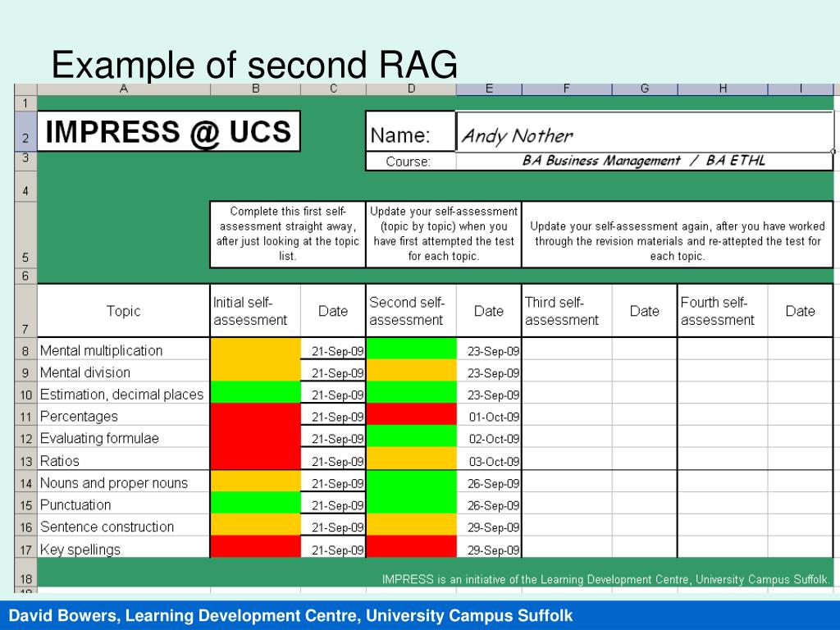The image size is (840, 630).
Task: Click the Percentages topic cell
Action: [x=123, y=416]
